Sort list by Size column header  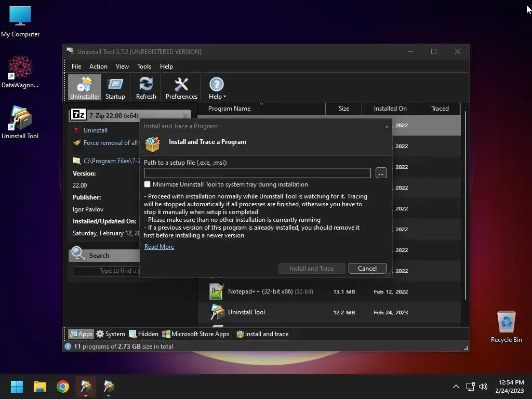tap(344, 109)
